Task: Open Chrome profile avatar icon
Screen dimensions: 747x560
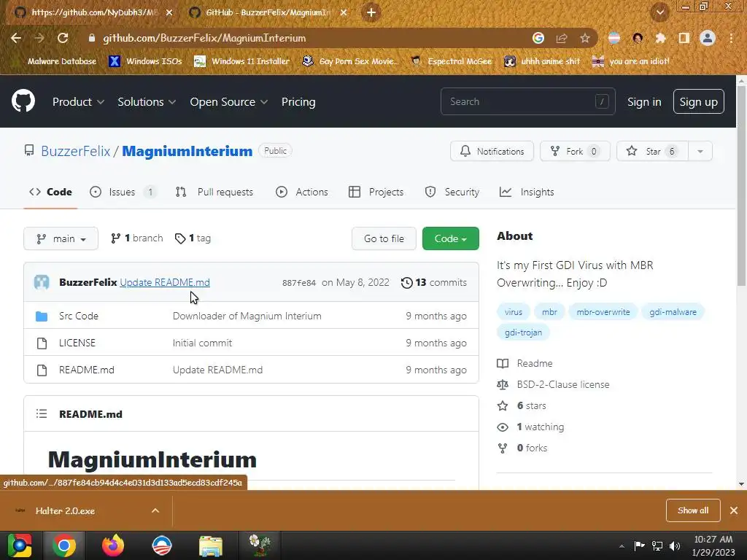Action: (x=708, y=38)
